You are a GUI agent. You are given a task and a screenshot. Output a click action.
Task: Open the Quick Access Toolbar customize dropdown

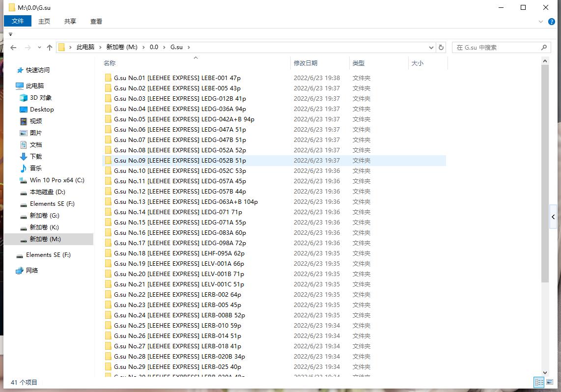[x=10, y=34]
